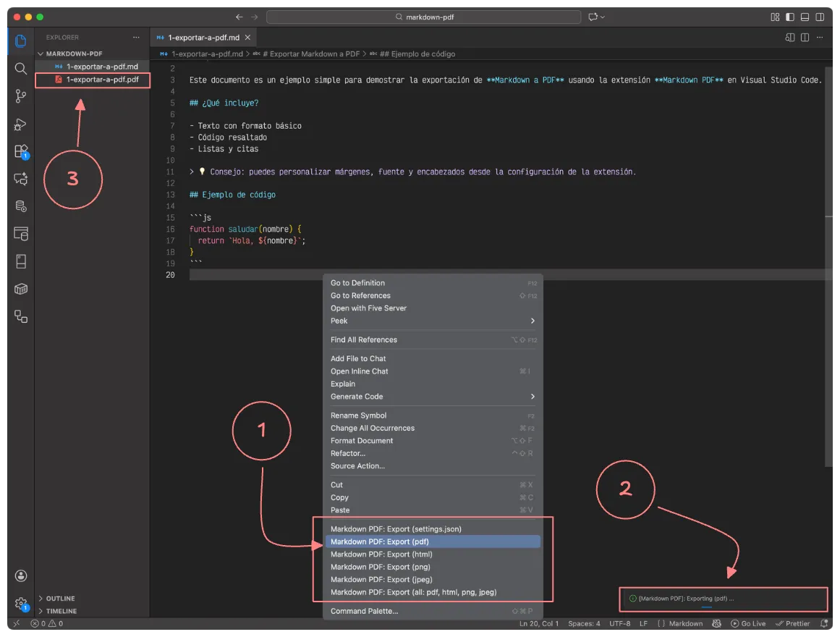Click Go Live in the status bar
Image resolution: width=840 pixels, height=637 pixels.
[x=748, y=623]
